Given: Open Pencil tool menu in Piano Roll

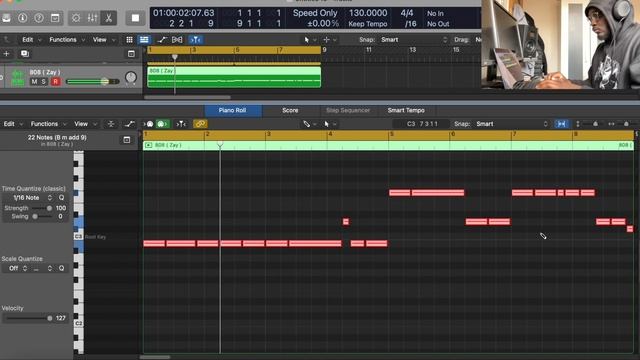Looking at the screenshot, I should (x=309, y=124).
